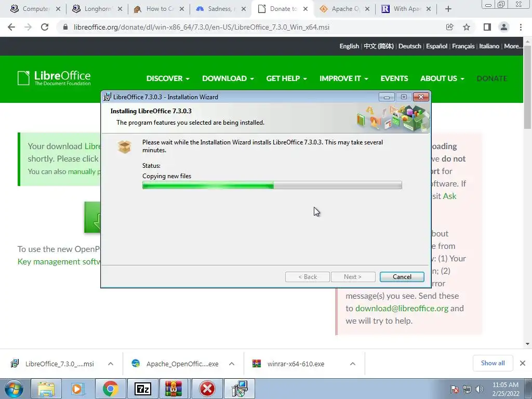Open the ABOUT US dropdown menu
The width and height of the screenshot is (532, 399).
pos(443,78)
